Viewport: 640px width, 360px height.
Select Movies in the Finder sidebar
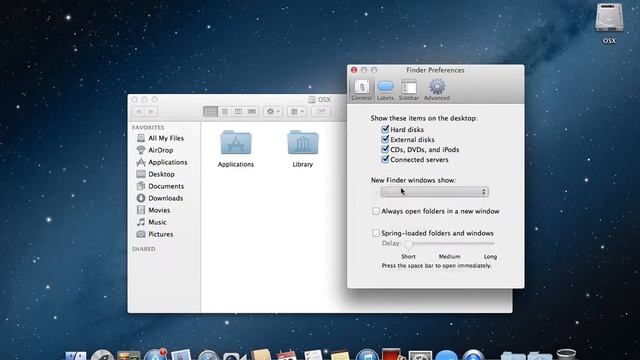coord(159,210)
